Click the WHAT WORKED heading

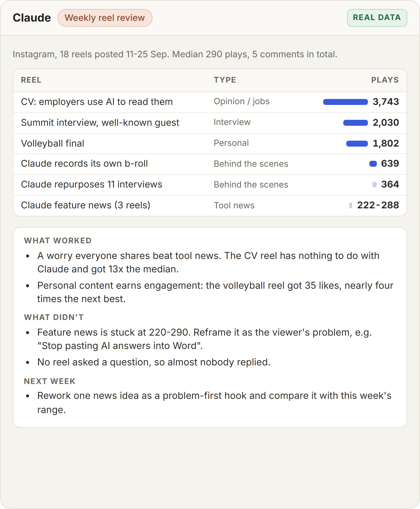(x=58, y=241)
